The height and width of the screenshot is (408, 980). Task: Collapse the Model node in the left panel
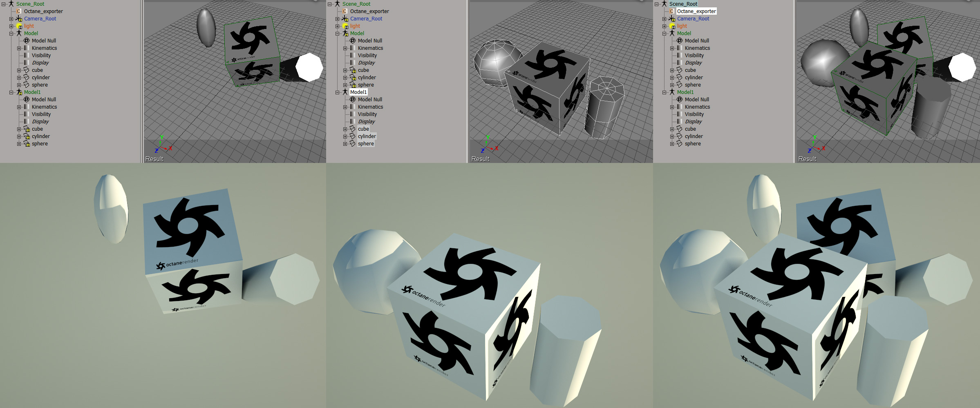[x=11, y=33]
